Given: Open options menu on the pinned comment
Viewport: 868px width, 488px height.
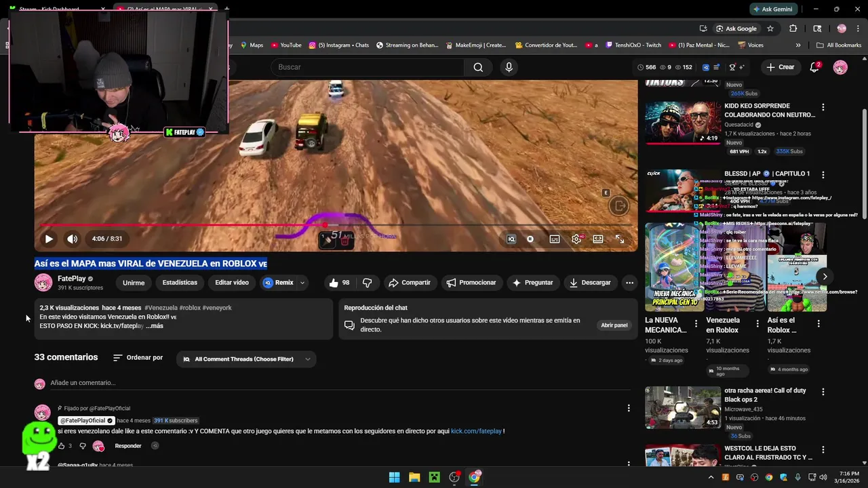Looking at the screenshot, I should tap(629, 408).
